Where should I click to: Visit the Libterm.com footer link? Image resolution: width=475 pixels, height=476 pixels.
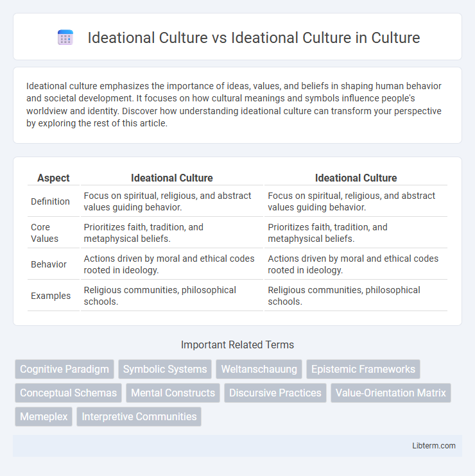point(434,446)
